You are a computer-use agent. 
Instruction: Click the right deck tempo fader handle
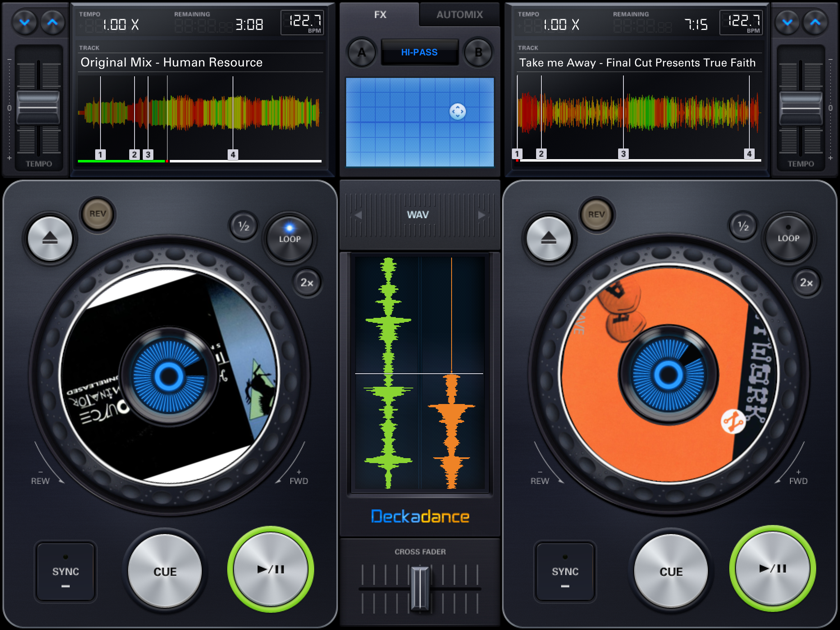click(801, 108)
